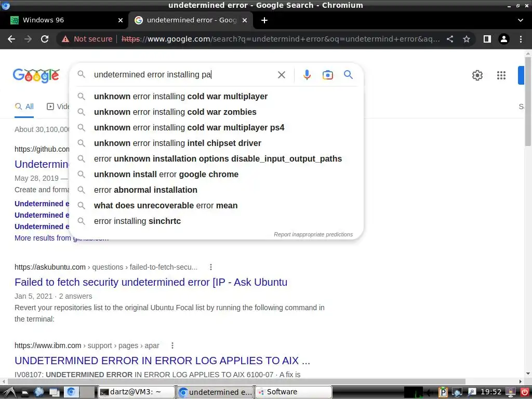Open the Google apps grid

[501, 75]
